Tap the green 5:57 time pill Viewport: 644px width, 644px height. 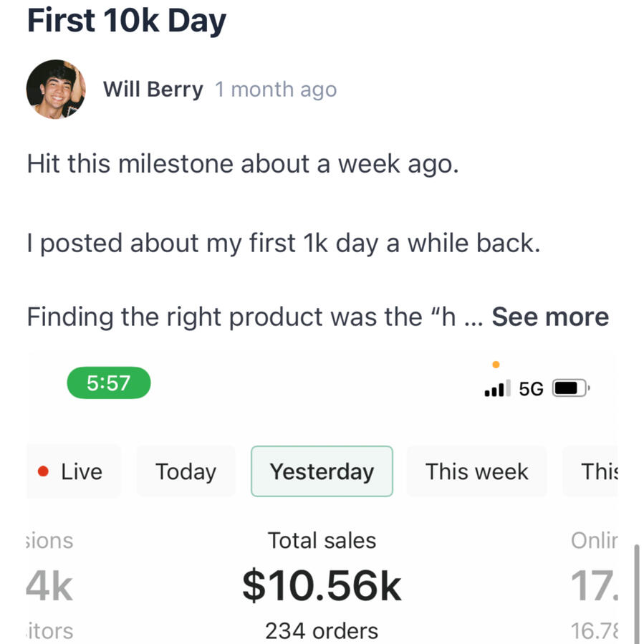[109, 383]
